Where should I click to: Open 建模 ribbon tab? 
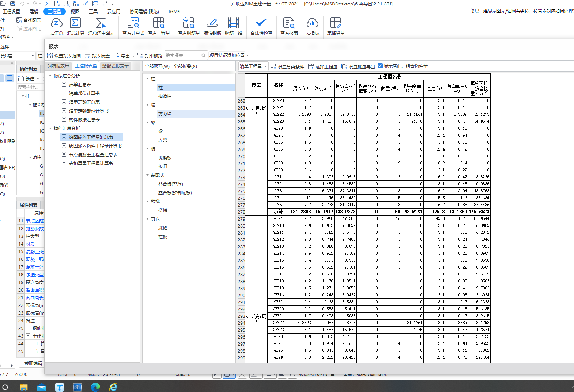click(x=34, y=11)
